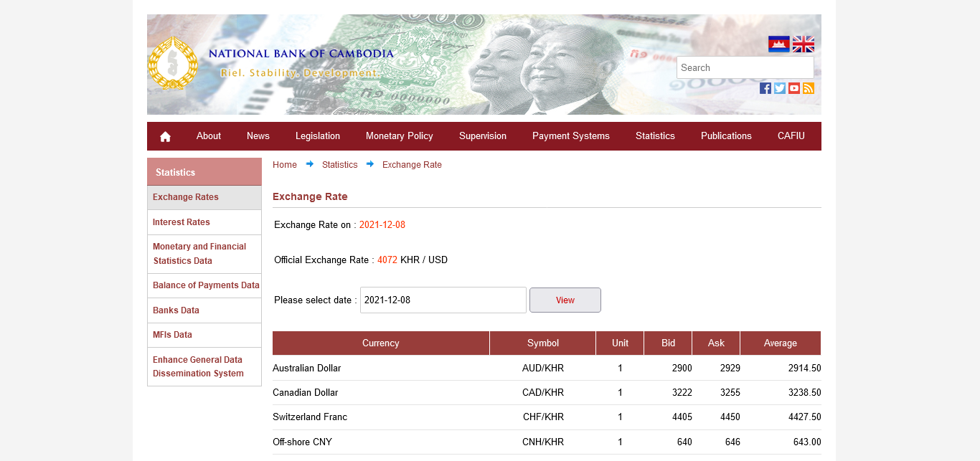The height and width of the screenshot is (461, 980).
Task: Open the Monetary Policy menu
Action: point(399,136)
